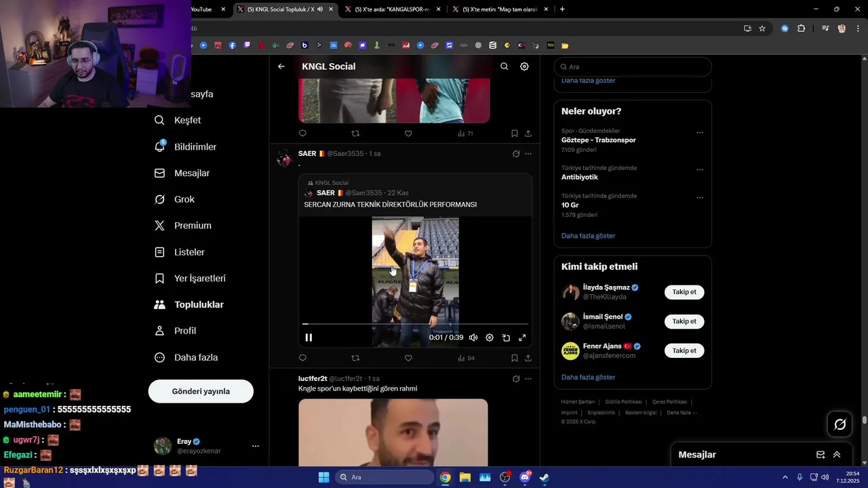The width and height of the screenshot is (868, 488).
Task: Share SAER's post with 94 views
Action: click(x=528, y=358)
